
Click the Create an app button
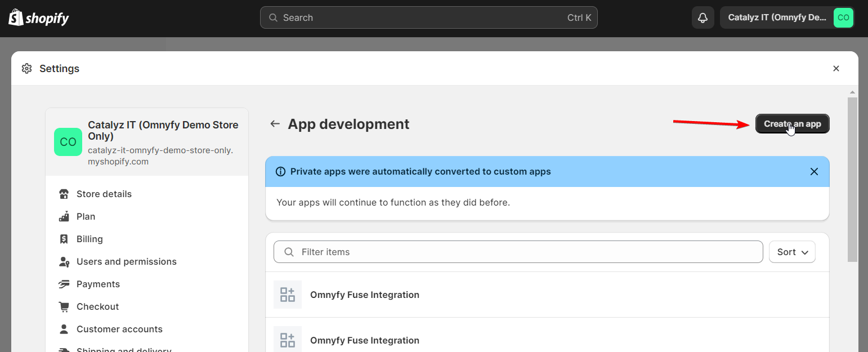point(792,124)
